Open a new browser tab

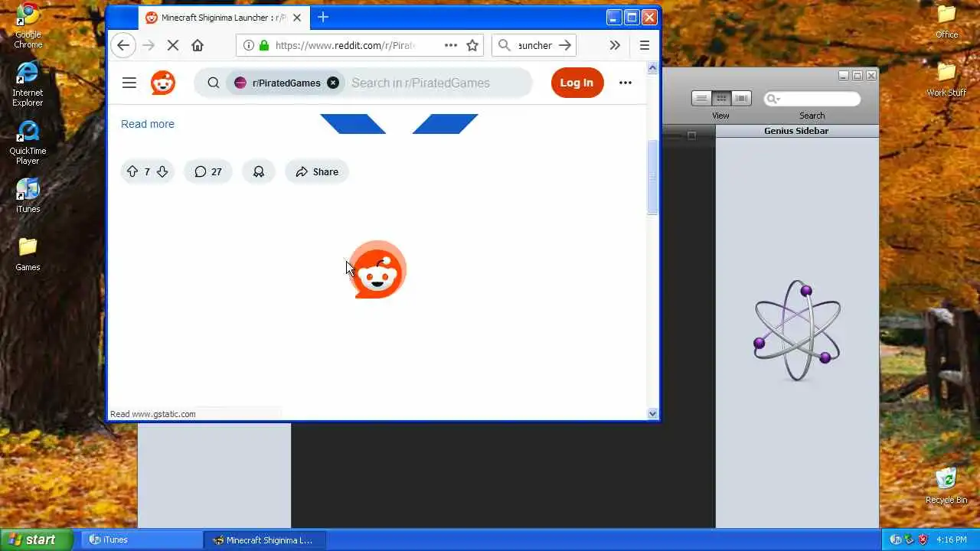[323, 17]
